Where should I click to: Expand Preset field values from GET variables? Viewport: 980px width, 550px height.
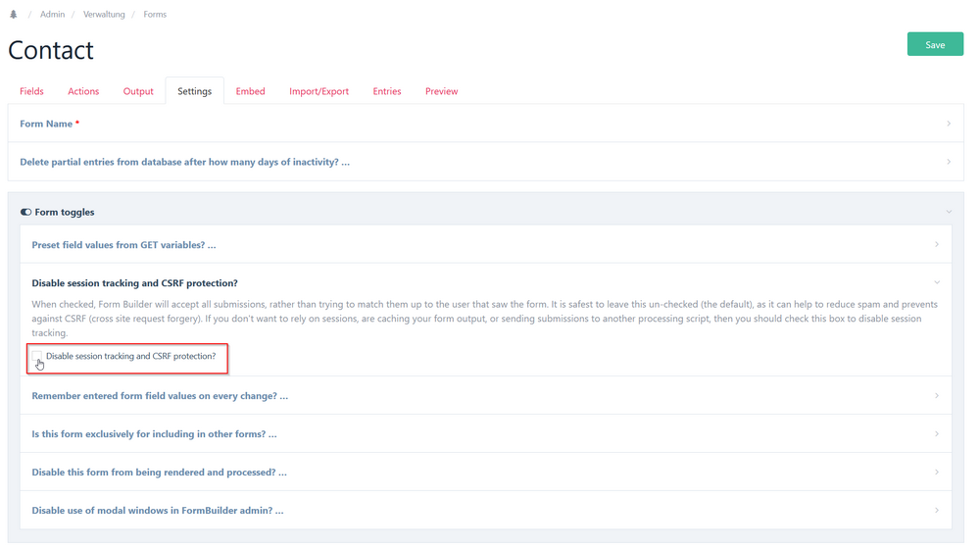point(123,245)
